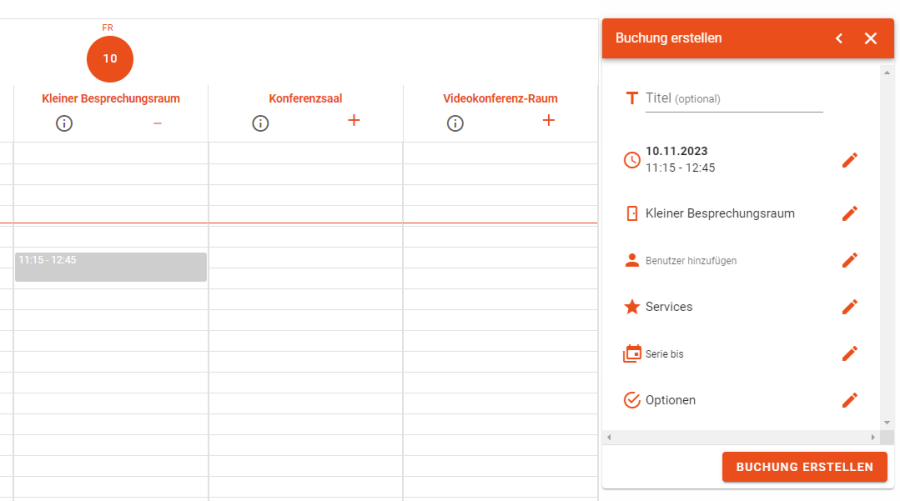Screen dimensions: 900x501
Task: Click the Titel input field
Action: 733,98
